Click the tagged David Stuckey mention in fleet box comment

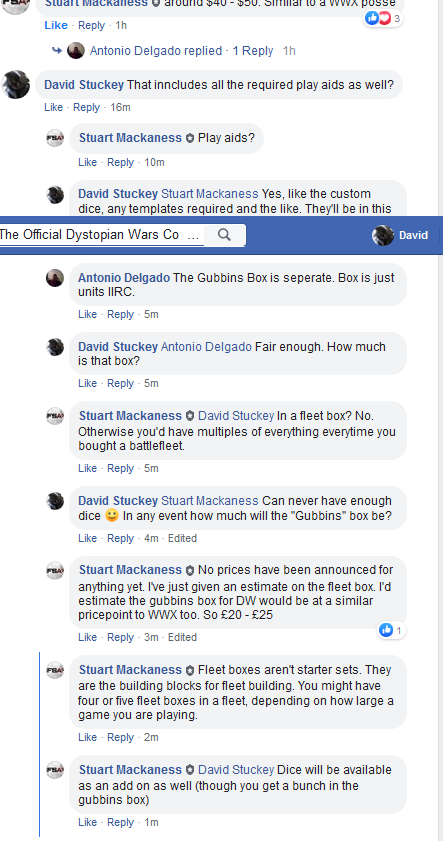236,416
